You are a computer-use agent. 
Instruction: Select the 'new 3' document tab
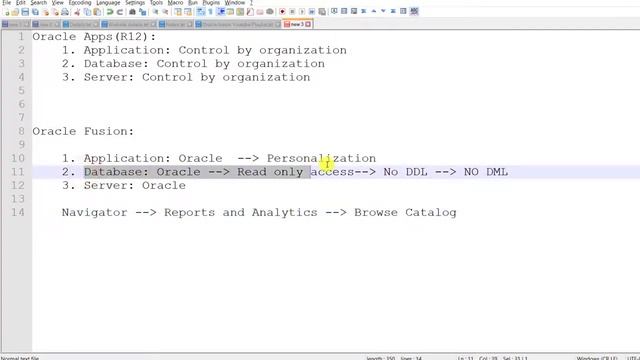point(297,24)
